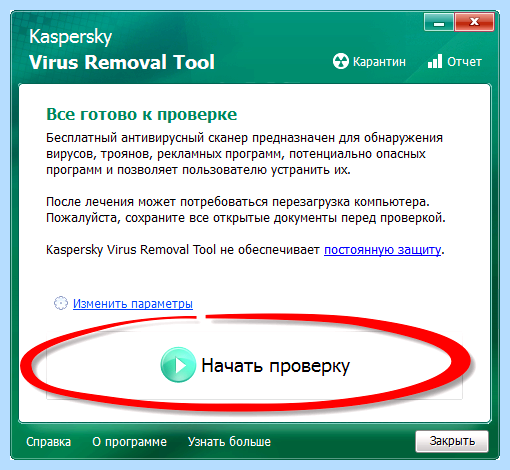Screen dimensions: 510x470
Task: Follow the постоянную защиту hyperlink
Action: [383, 250]
